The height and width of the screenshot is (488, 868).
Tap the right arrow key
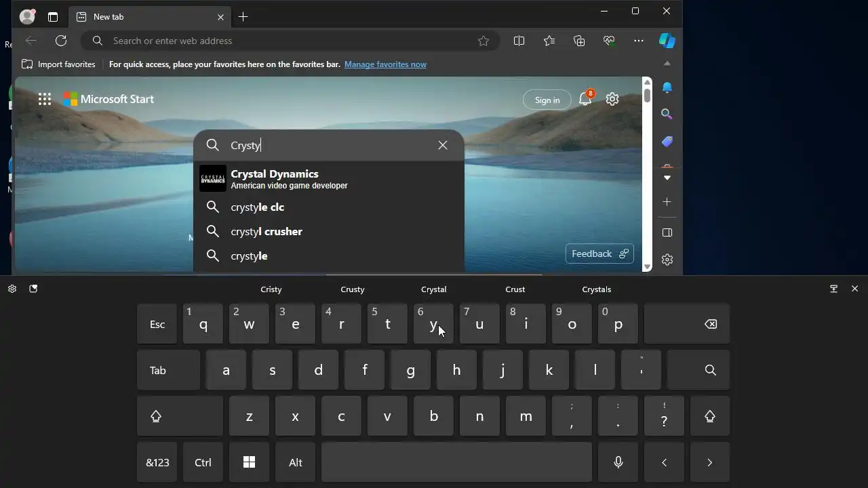[x=710, y=462]
